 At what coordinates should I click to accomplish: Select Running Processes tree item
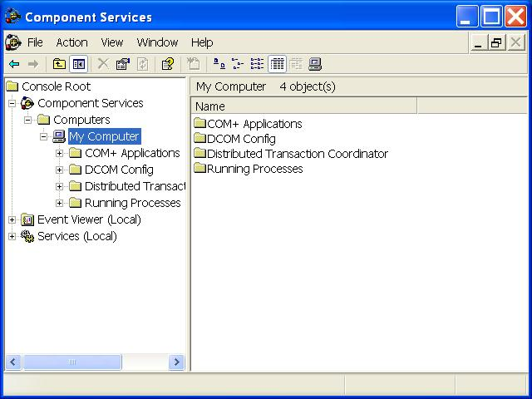132,203
